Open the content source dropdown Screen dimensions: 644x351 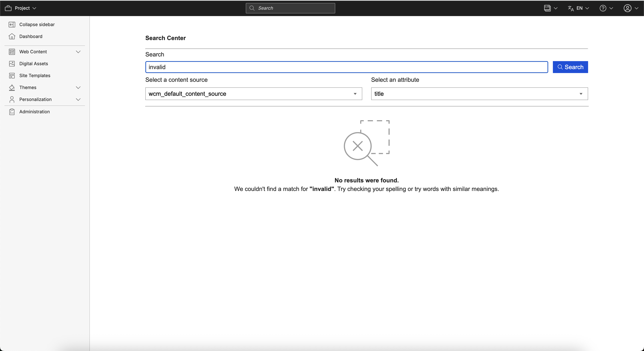click(253, 94)
